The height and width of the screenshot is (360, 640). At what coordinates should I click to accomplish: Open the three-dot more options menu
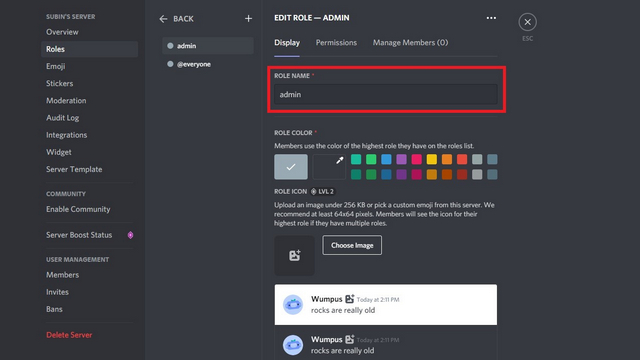pos(491,18)
